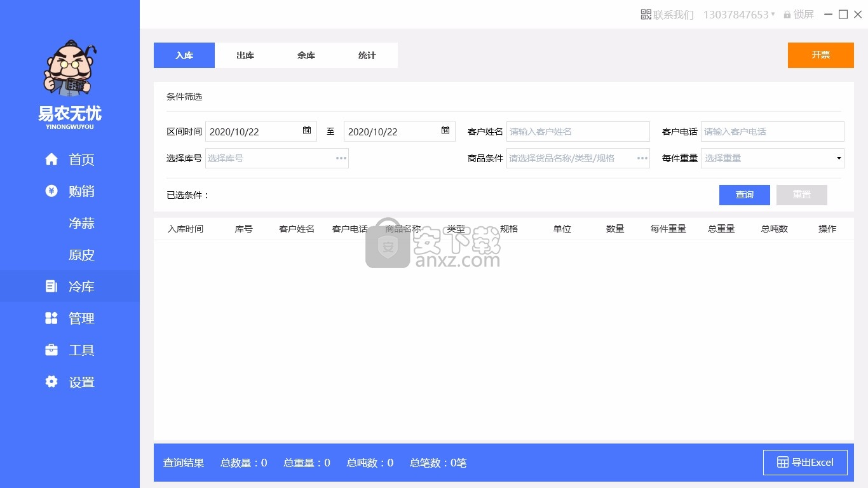Click the 操作 column header
This screenshot has width=868, height=488.
(x=827, y=229)
